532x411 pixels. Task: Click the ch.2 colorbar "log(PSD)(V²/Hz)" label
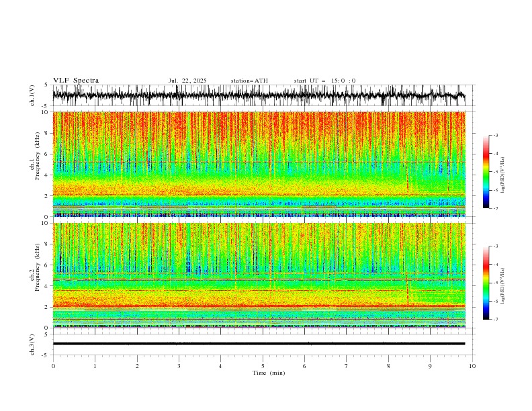(503, 286)
